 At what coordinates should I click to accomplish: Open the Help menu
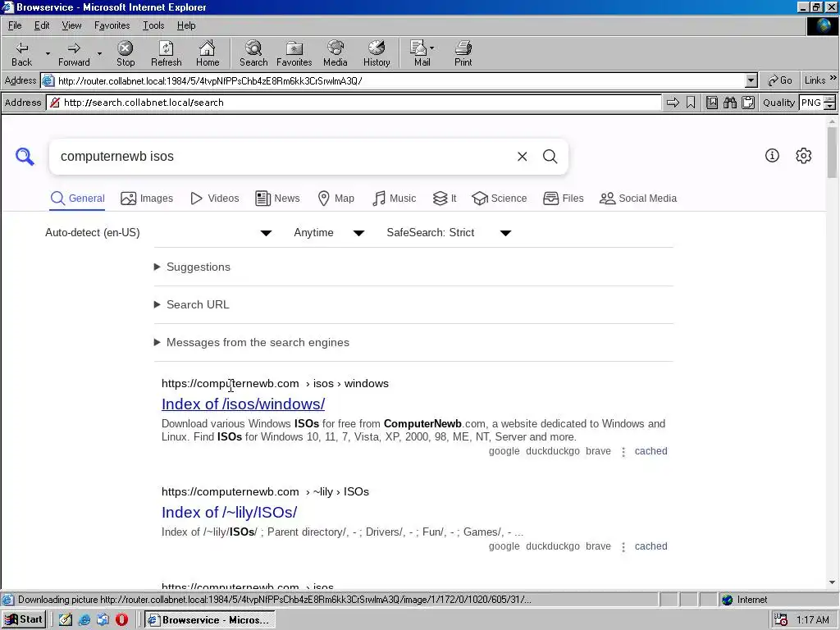click(186, 25)
